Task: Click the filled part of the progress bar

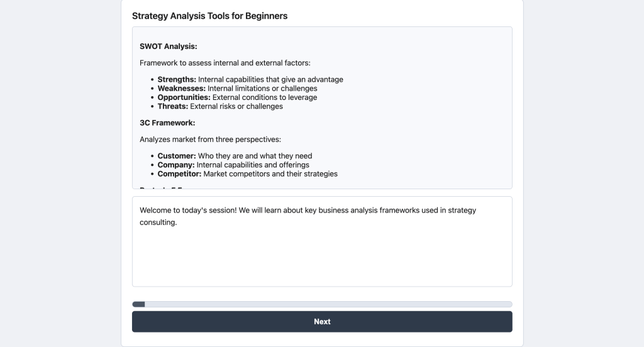Action: (138, 304)
